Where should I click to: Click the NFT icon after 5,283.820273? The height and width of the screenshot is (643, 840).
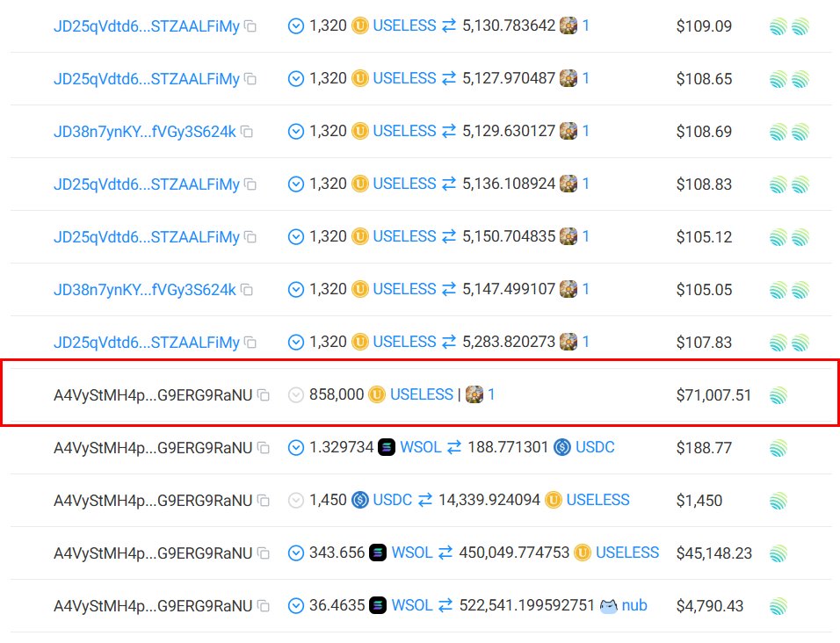(568, 342)
